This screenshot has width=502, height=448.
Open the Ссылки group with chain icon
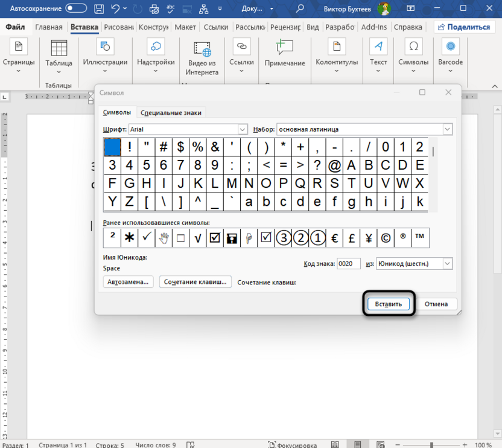241,56
